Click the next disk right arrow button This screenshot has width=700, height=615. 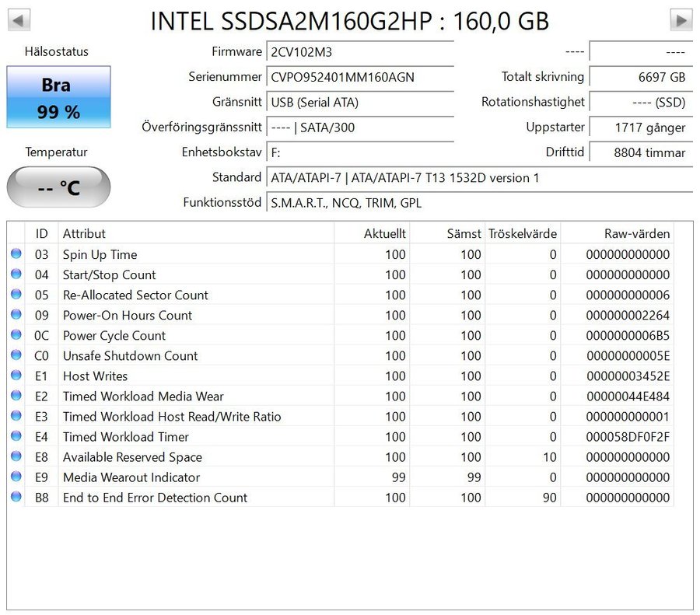(681, 20)
